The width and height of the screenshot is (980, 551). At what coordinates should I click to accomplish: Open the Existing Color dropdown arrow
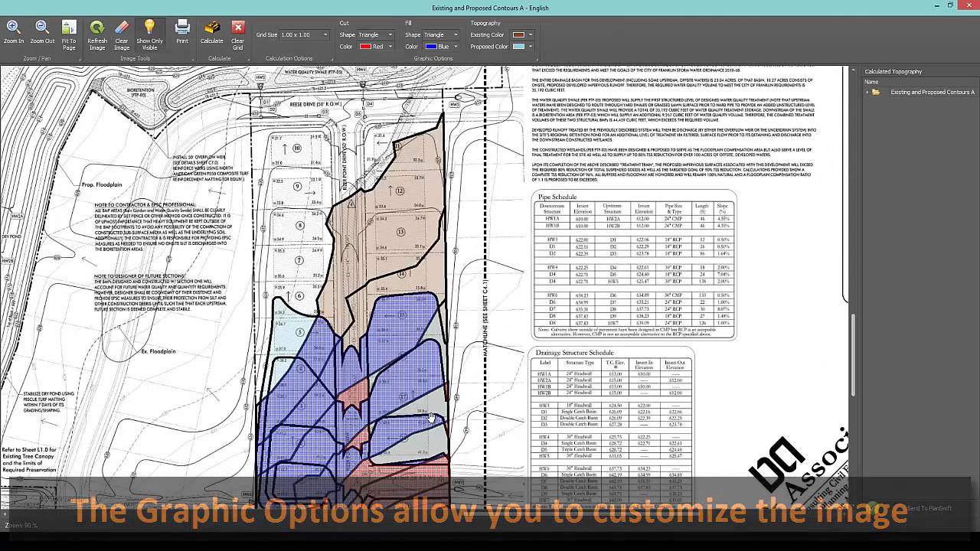tap(531, 34)
